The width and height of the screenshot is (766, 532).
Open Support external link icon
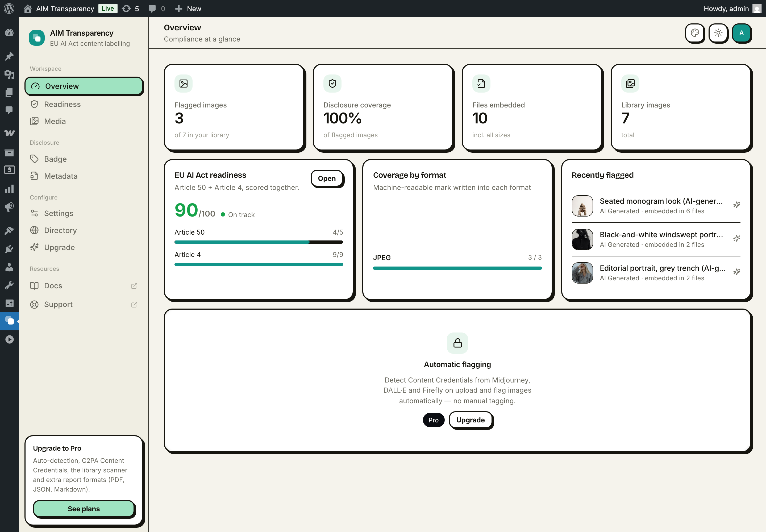pyautogui.click(x=134, y=305)
